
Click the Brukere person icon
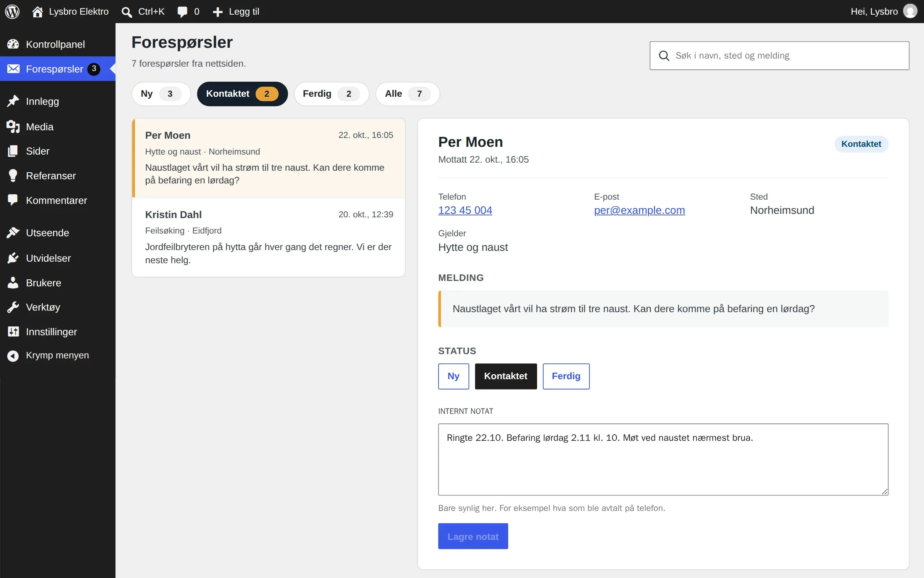click(x=13, y=283)
